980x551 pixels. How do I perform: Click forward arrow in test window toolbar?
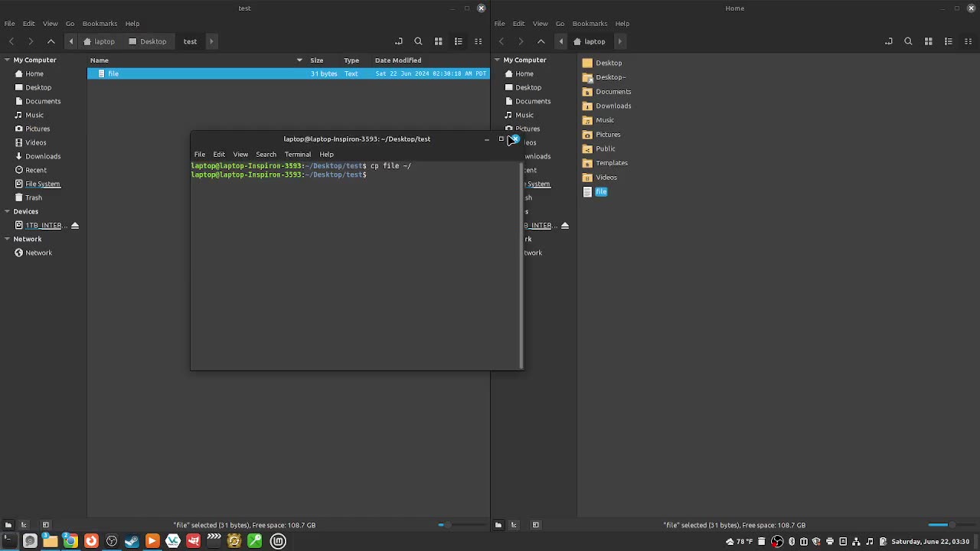click(x=31, y=41)
